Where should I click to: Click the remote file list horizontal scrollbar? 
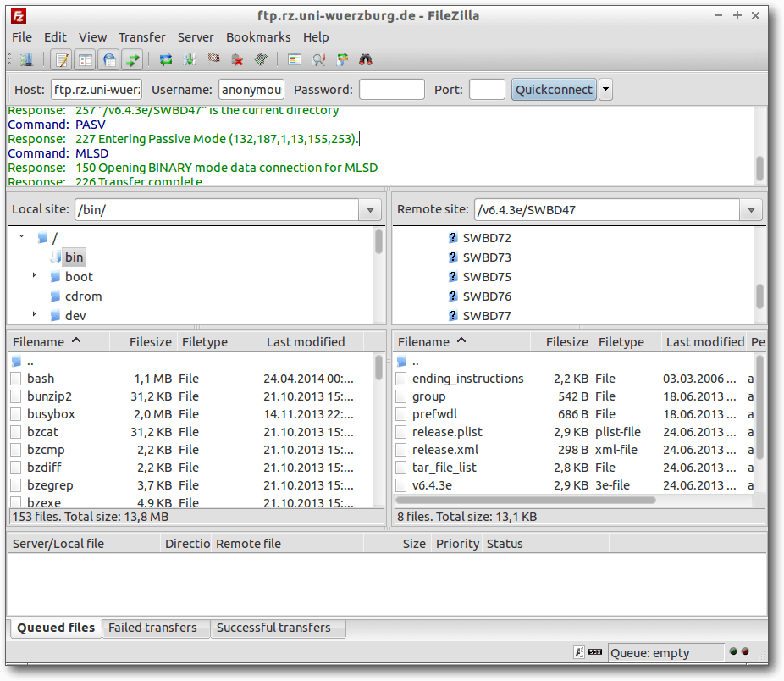point(525,500)
